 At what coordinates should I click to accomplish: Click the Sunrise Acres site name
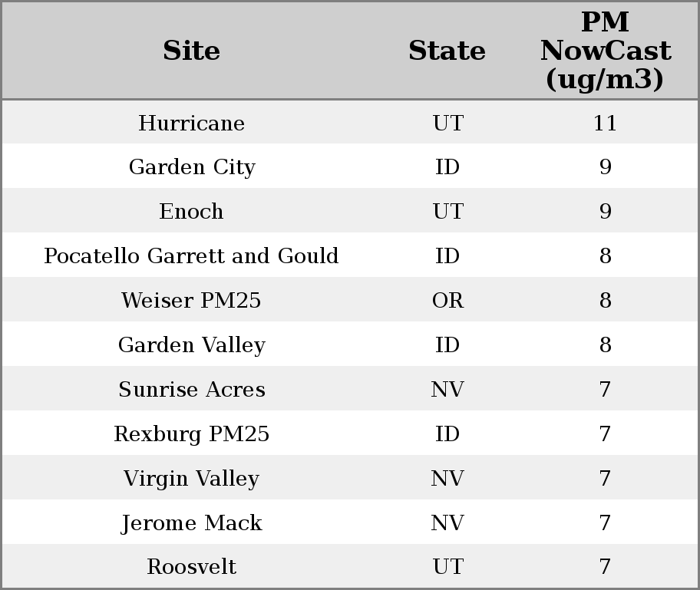click(191, 389)
